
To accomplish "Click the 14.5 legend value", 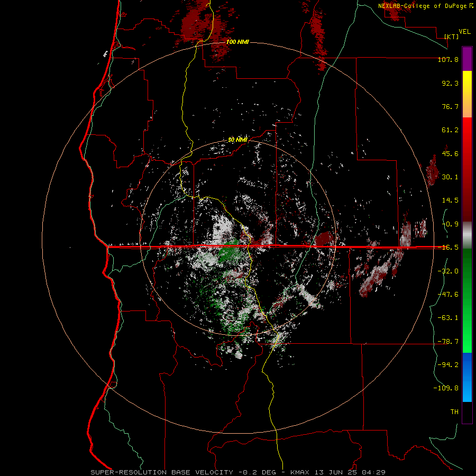I will [450, 200].
